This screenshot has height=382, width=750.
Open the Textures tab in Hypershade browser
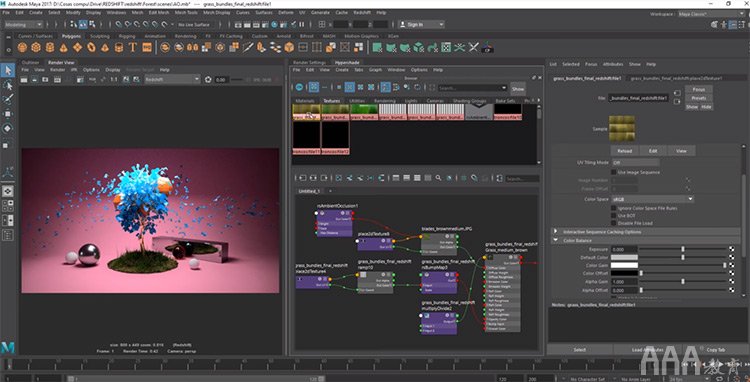[x=331, y=101]
